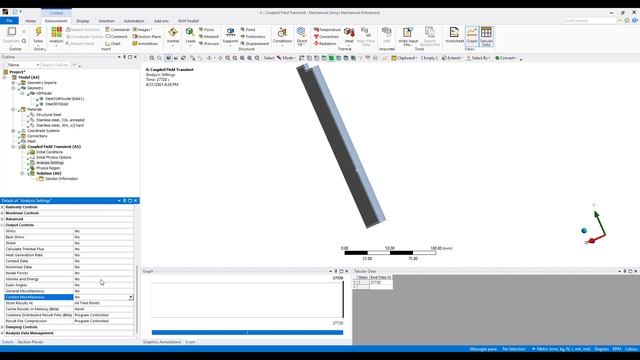640x360 pixels.
Task: Open the Loads ribbon icon
Action: 190,35
